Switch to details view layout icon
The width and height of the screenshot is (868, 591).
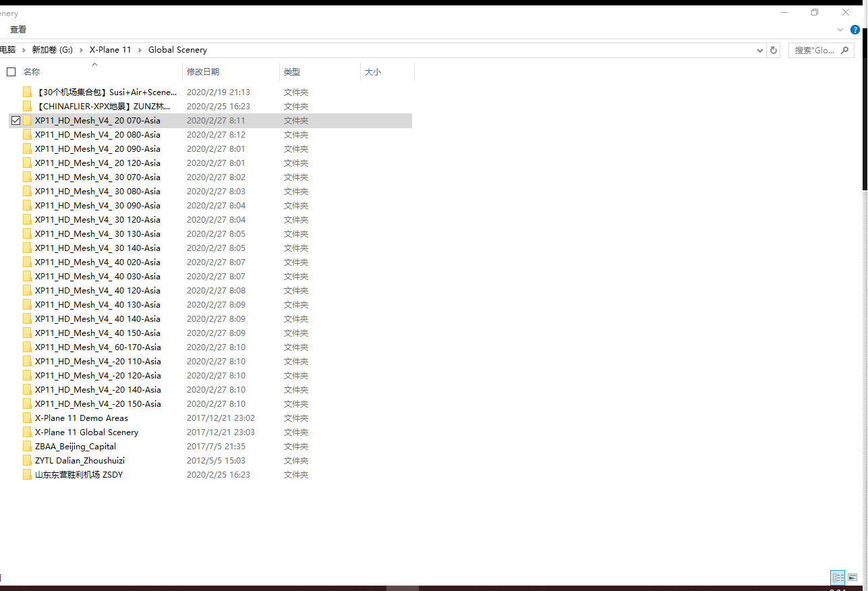point(838,578)
